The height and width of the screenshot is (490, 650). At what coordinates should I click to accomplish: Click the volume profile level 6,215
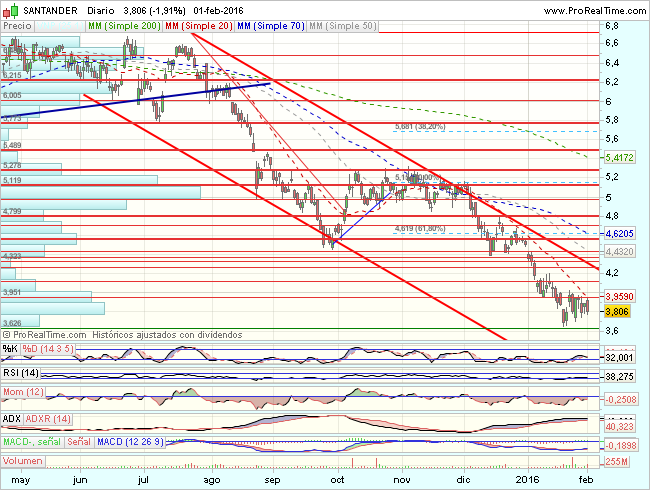12,75
